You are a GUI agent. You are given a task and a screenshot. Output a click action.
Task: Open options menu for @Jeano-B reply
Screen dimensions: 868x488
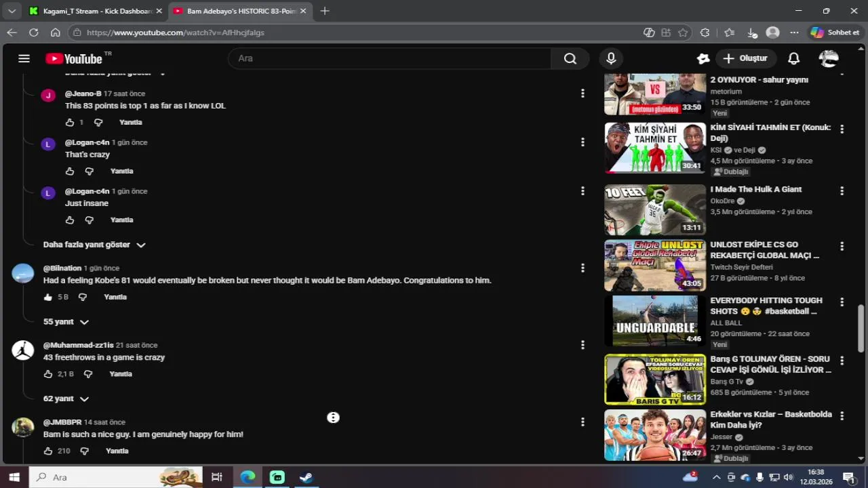pyautogui.click(x=583, y=94)
